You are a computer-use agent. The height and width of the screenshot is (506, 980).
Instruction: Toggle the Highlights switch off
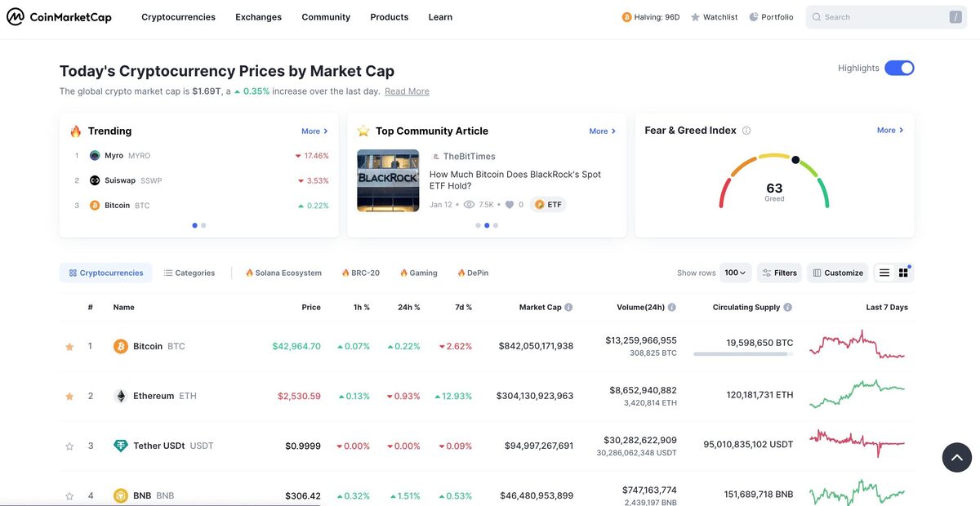point(899,68)
